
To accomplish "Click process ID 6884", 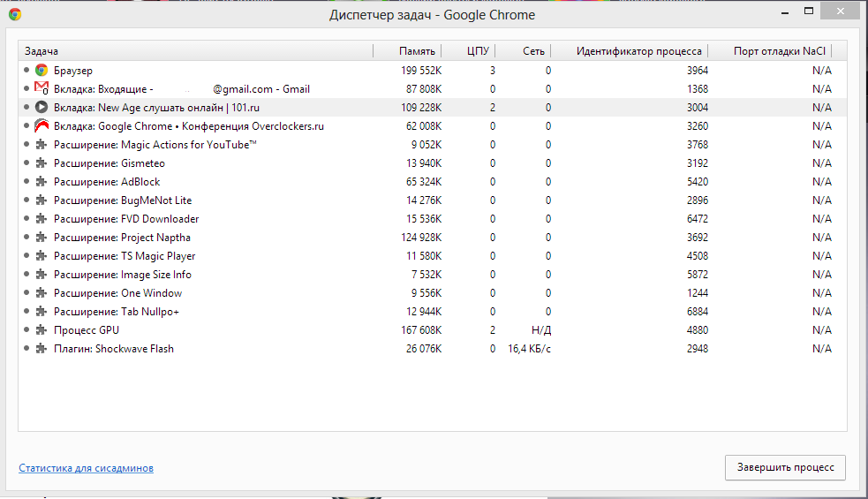I will click(698, 311).
